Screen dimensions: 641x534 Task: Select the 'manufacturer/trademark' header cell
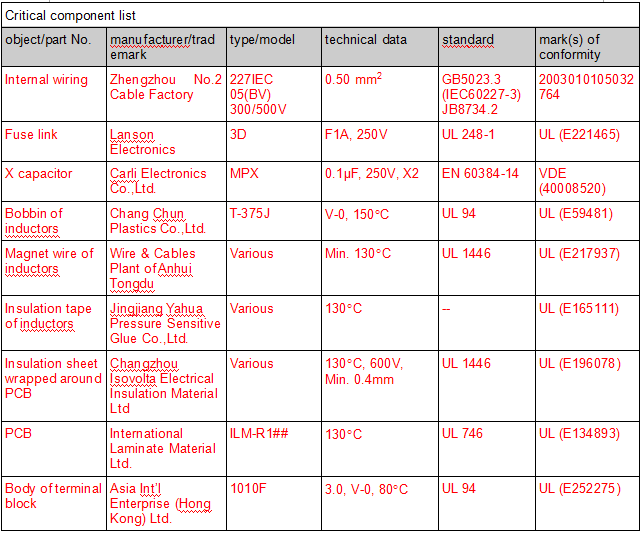coord(166,47)
